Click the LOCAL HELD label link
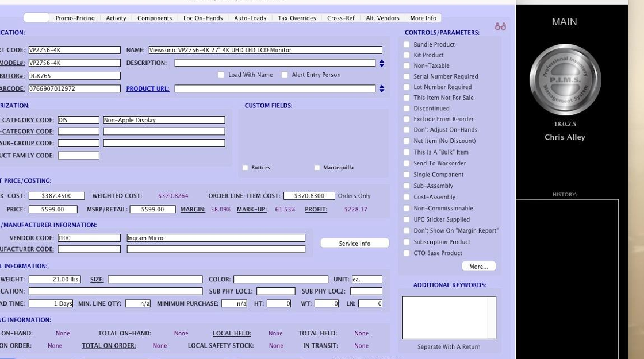Image resolution: width=644 pixels, height=359 pixels. (232, 334)
